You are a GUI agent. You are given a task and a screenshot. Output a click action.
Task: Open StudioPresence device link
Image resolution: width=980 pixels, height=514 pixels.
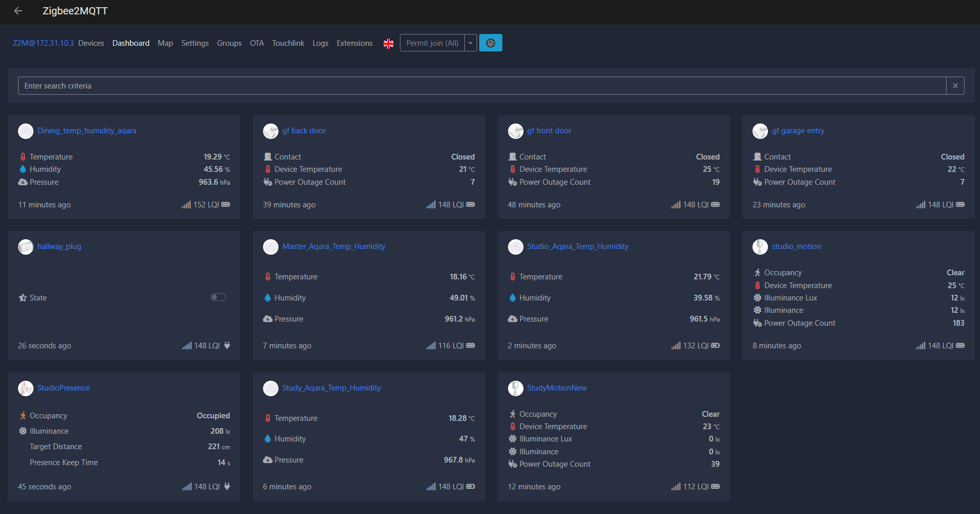[x=63, y=388]
